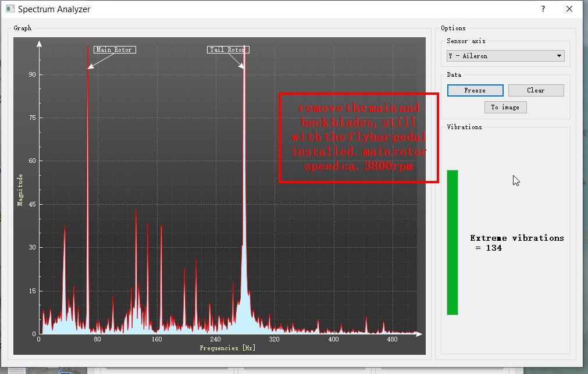
Task: Click the Frequencies [Hz] axis label
Action: [227, 348]
